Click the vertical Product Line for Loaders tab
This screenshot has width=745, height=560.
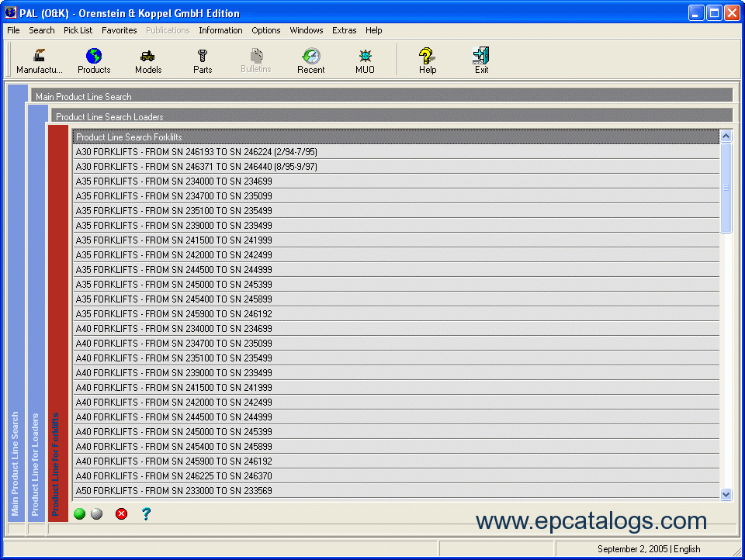(37, 313)
